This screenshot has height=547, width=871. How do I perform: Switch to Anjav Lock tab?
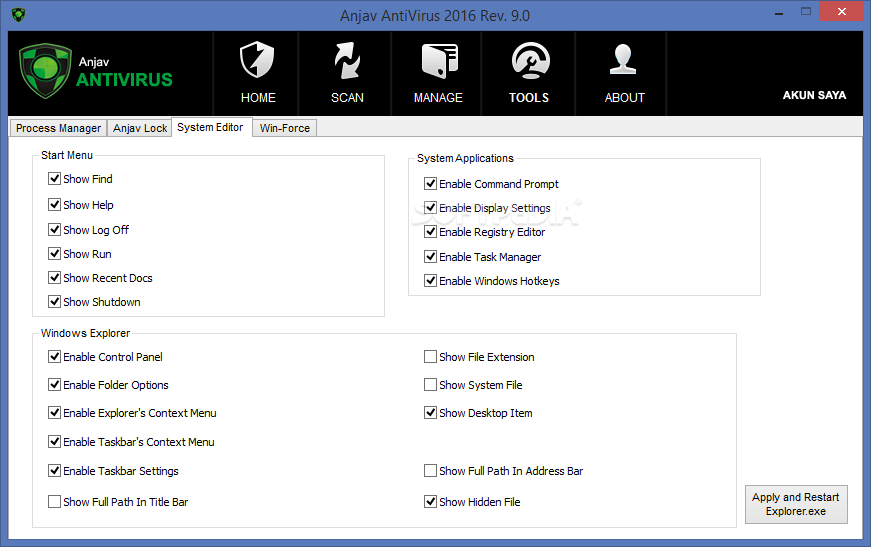140,128
